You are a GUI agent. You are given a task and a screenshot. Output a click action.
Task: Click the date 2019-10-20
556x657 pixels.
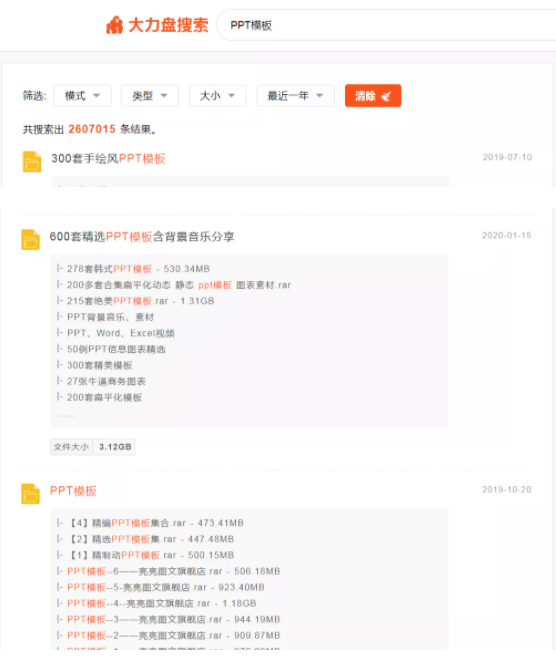click(507, 490)
